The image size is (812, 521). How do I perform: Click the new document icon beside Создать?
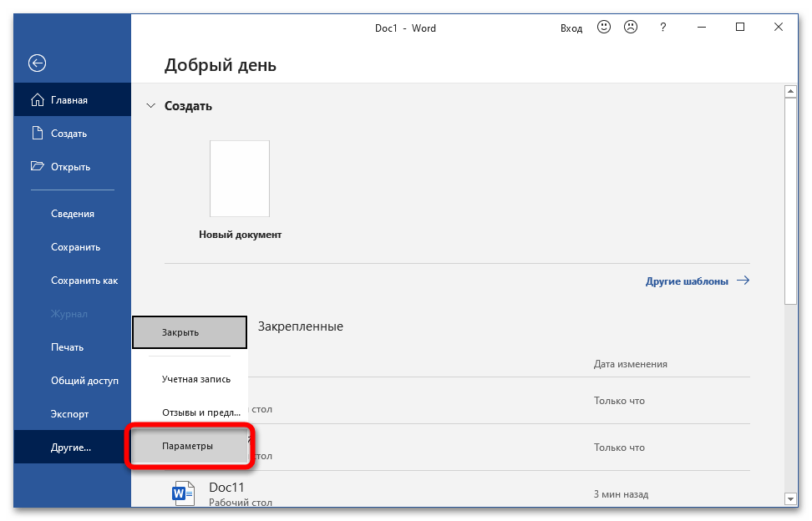tap(37, 134)
